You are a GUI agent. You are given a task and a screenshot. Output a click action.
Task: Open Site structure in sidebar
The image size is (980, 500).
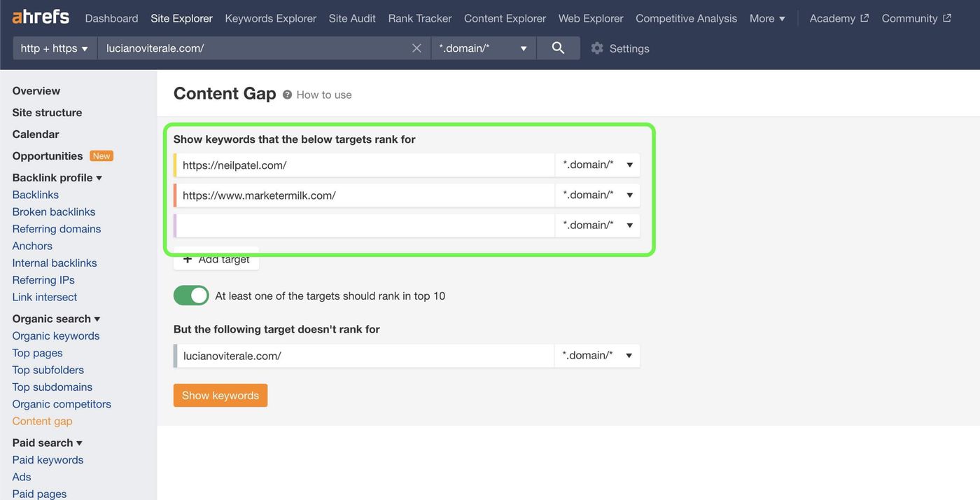(x=47, y=113)
